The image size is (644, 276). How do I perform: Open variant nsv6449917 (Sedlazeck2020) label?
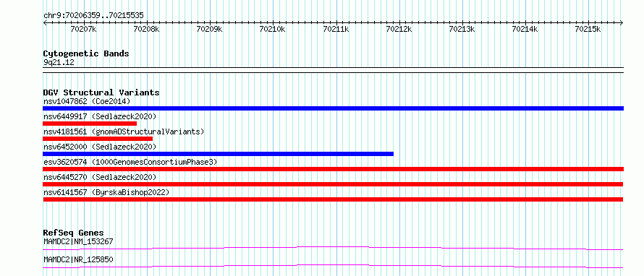click(100, 116)
